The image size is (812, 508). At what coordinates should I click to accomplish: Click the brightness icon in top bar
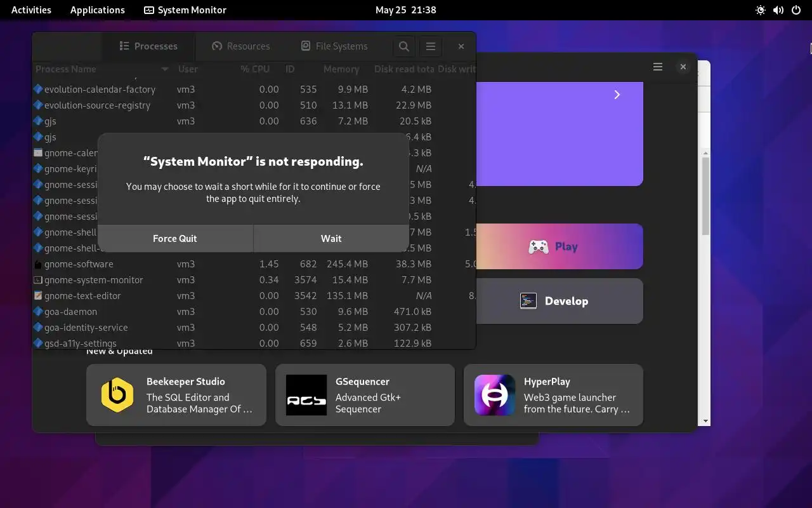pyautogui.click(x=761, y=10)
